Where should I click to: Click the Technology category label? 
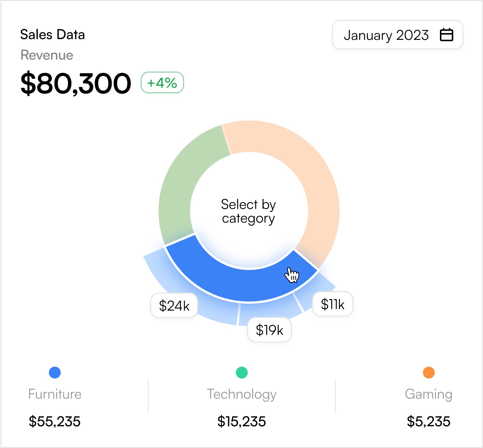pos(242,395)
